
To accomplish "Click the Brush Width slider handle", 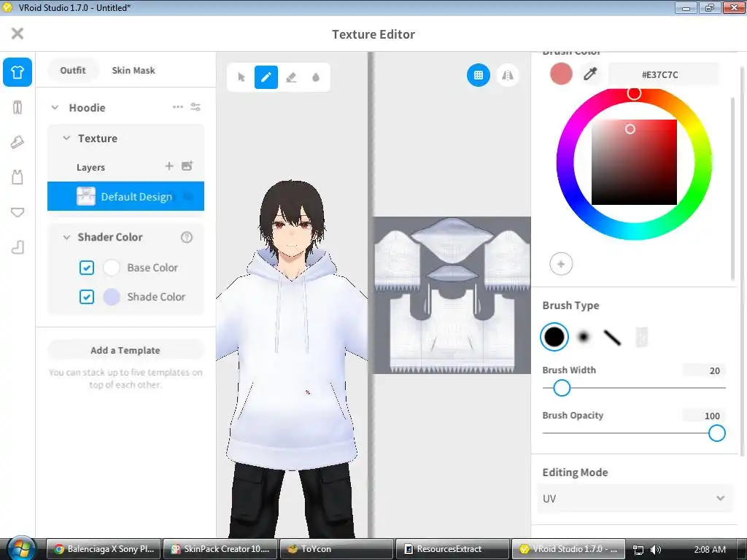I will pos(562,388).
